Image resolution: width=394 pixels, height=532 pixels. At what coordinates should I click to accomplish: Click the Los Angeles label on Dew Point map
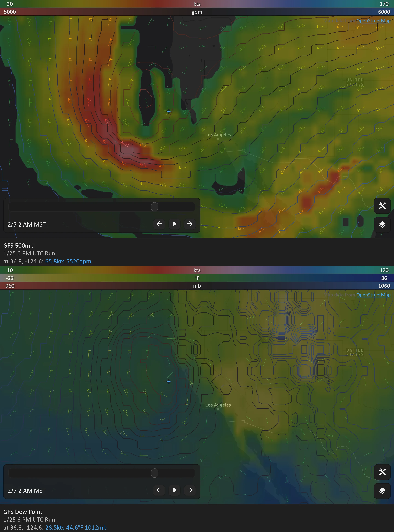(x=218, y=405)
